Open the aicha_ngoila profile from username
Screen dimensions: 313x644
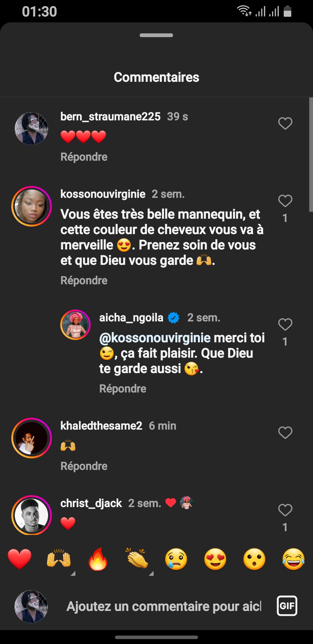click(x=131, y=318)
